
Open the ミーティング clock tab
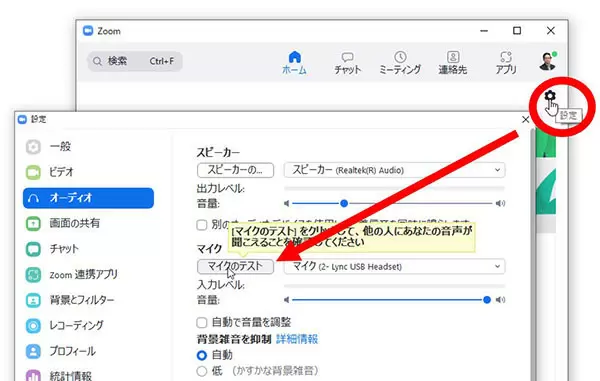pos(400,63)
